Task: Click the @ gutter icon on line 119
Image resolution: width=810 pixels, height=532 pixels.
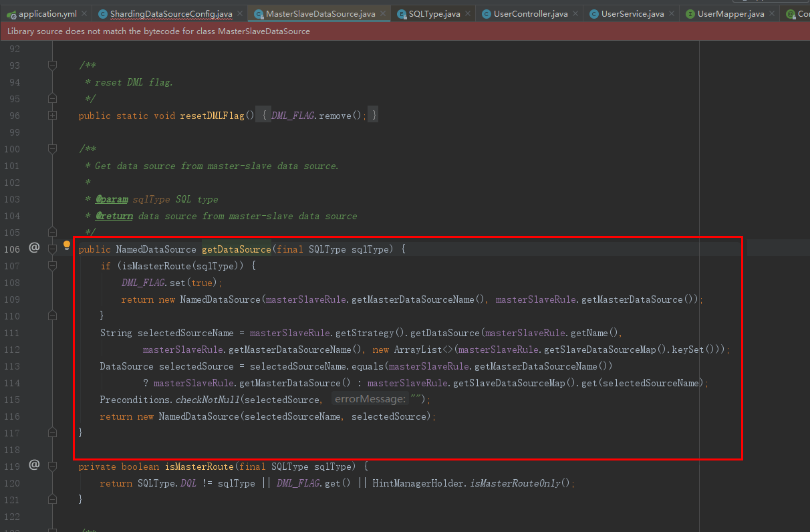Action: point(34,465)
